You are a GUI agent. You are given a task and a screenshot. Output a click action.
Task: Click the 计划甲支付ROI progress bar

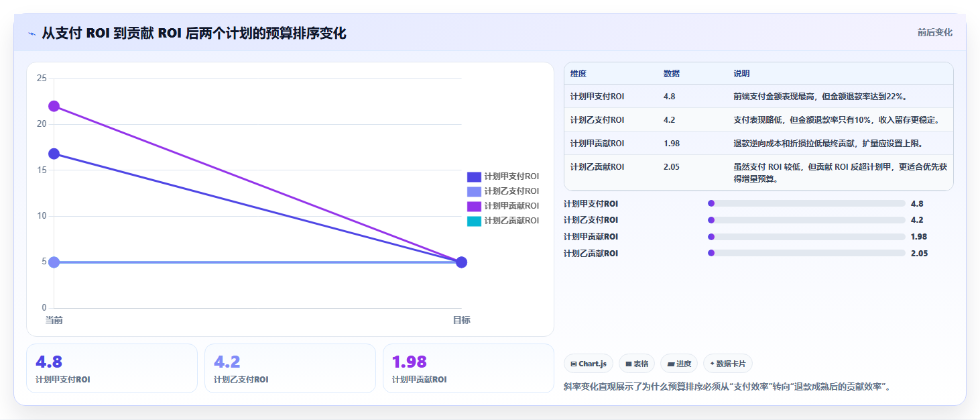tap(806, 203)
